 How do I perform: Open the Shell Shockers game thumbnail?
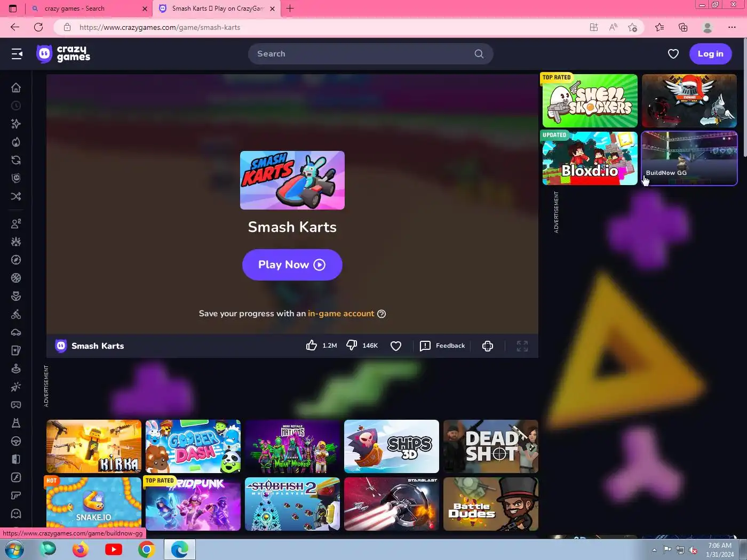pyautogui.click(x=590, y=101)
